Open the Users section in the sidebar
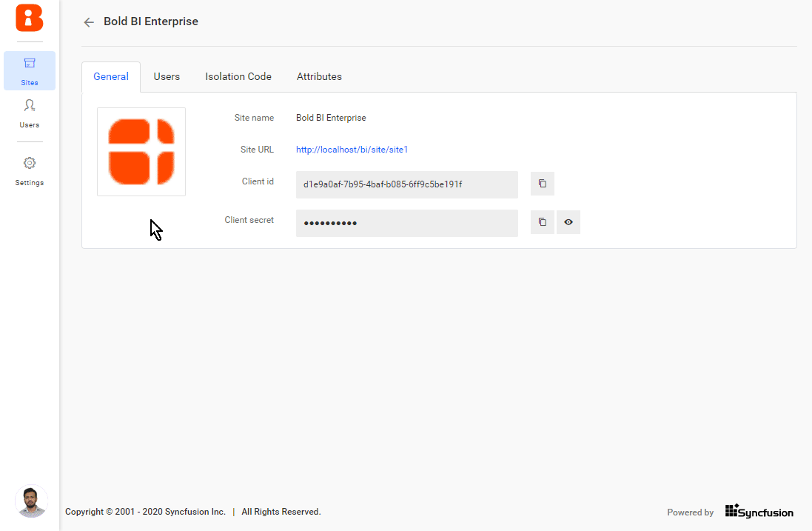The width and height of the screenshot is (812, 531). [29, 113]
